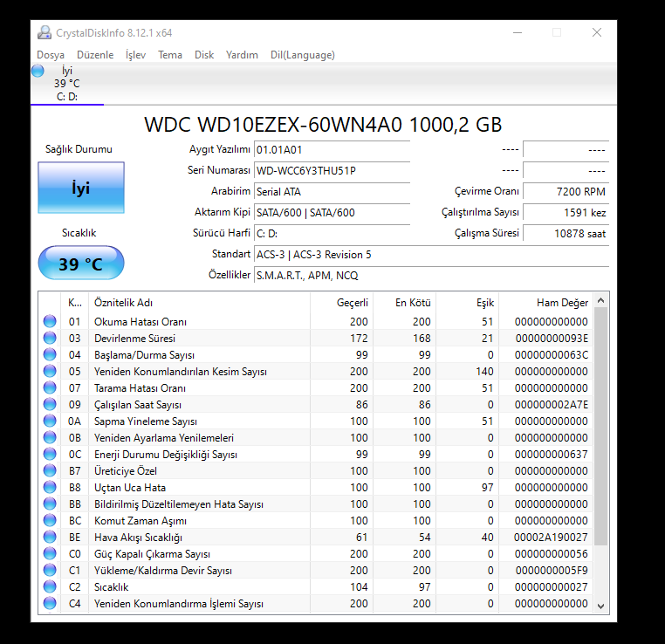Select the Hava Akışı Sıcaklığı attribute name
The height and width of the screenshot is (644, 665).
138,538
